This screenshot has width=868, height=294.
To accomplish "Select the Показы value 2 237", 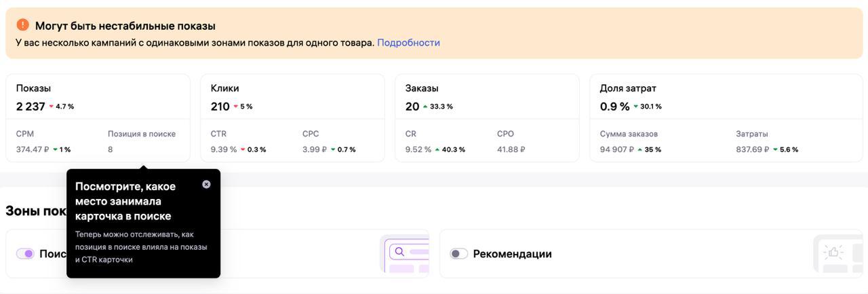I will click(x=31, y=107).
